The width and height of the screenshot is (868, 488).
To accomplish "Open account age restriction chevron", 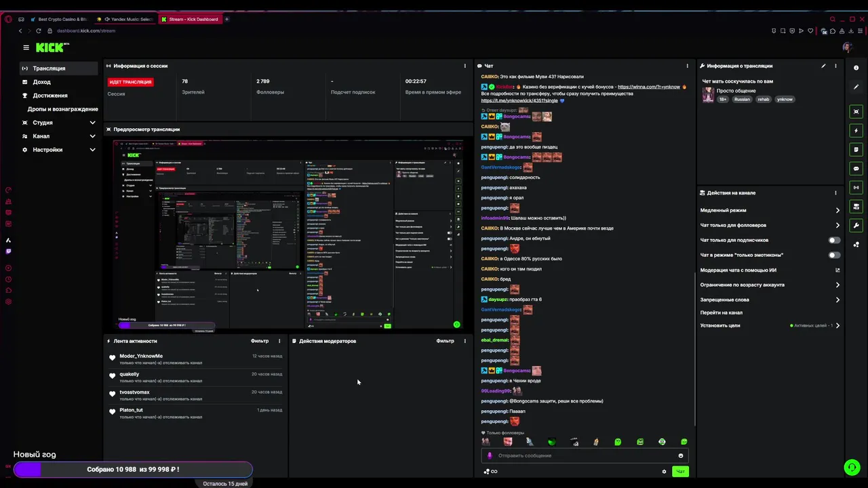I will (837, 285).
